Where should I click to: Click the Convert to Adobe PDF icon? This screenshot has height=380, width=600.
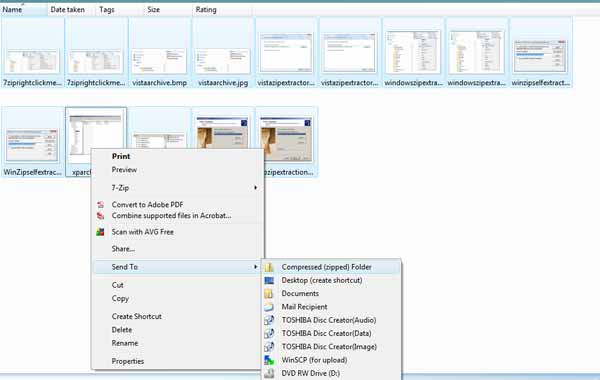tap(100, 205)
